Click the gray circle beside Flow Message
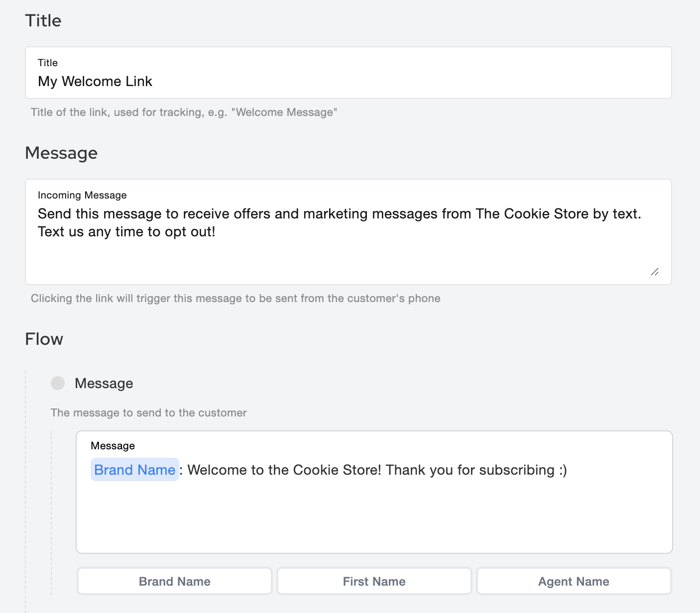This screenshot has width=700, height=613. [x=58, y=383]
